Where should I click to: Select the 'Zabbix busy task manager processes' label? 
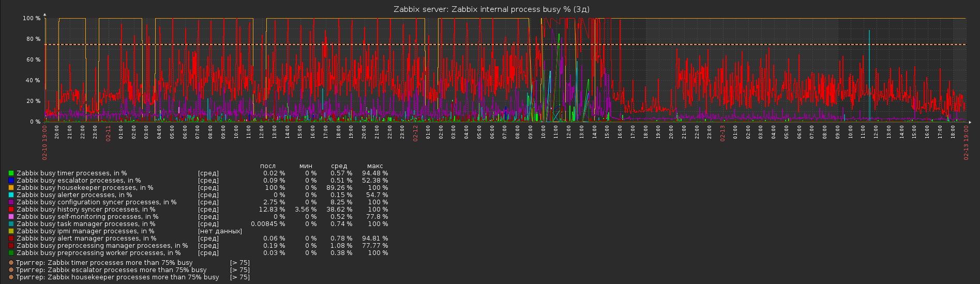(86, 224)
